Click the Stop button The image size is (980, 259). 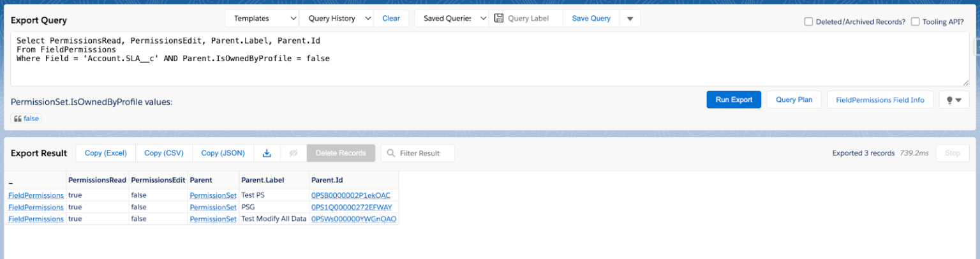[x=953, y=153]
